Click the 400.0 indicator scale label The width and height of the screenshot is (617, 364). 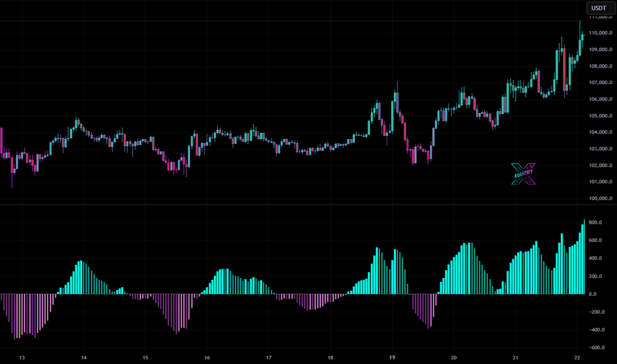click(x=595, y=258)
